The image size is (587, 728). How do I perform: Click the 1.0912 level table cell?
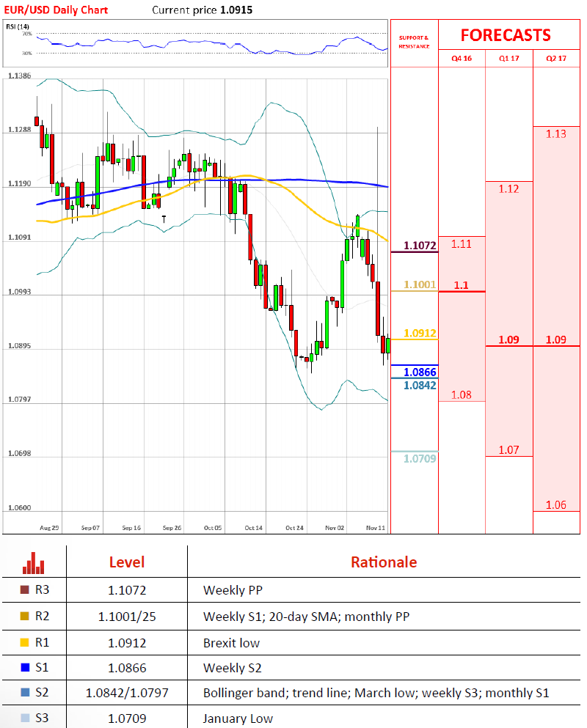pos(127,643)
